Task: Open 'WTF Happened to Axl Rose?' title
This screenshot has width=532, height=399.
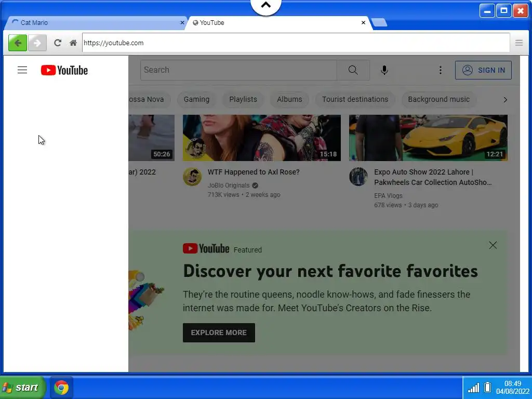Action: (x=254, y=172)
